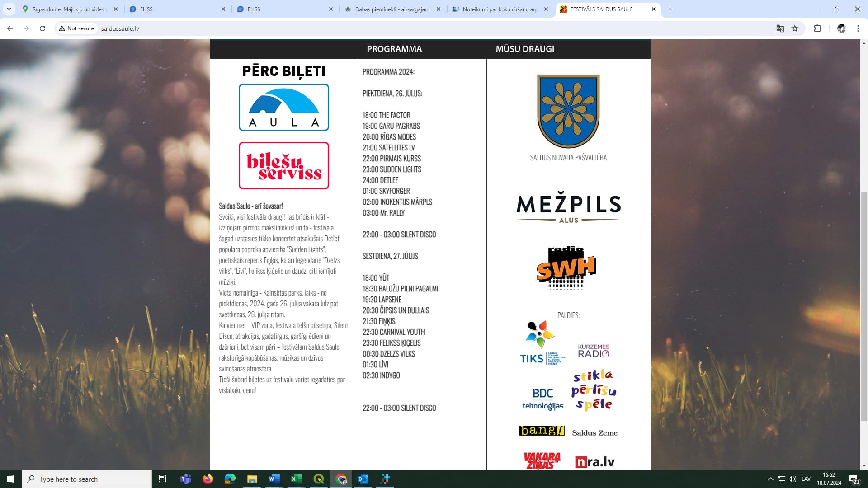Click the Not secure site info button
The width and height of the screenshot is (868, 488).
click(76, 28)
